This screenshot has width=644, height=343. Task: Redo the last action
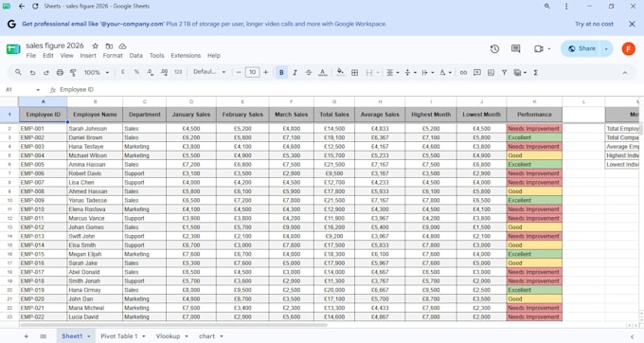tap(46, 72)
